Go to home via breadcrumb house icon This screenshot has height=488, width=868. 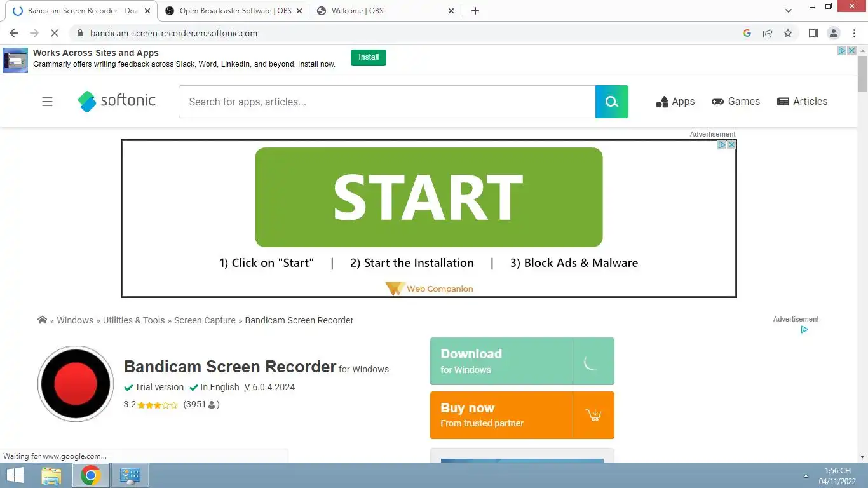[42, 320]
